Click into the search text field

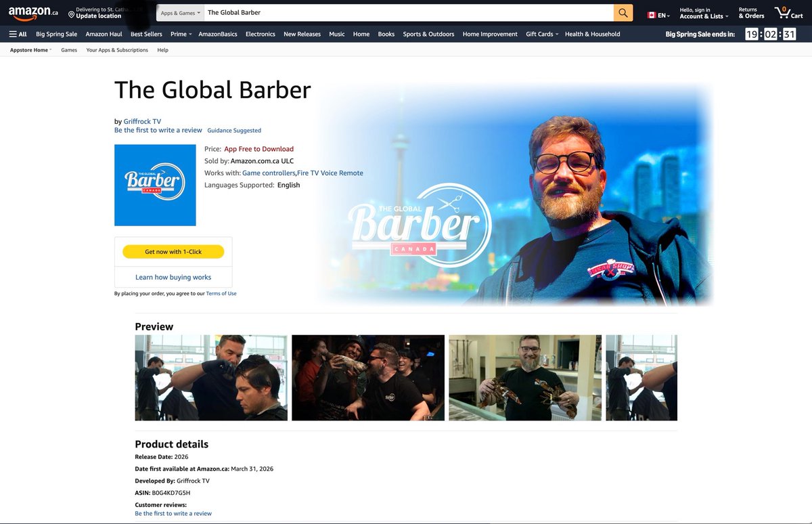click(x=408, y=13)
